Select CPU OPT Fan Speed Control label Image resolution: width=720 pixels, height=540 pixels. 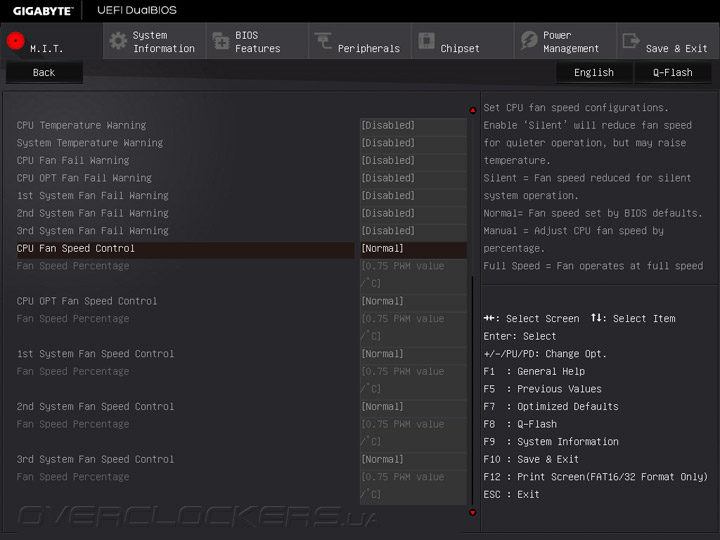pyautogui.click(x=87, y=301)
